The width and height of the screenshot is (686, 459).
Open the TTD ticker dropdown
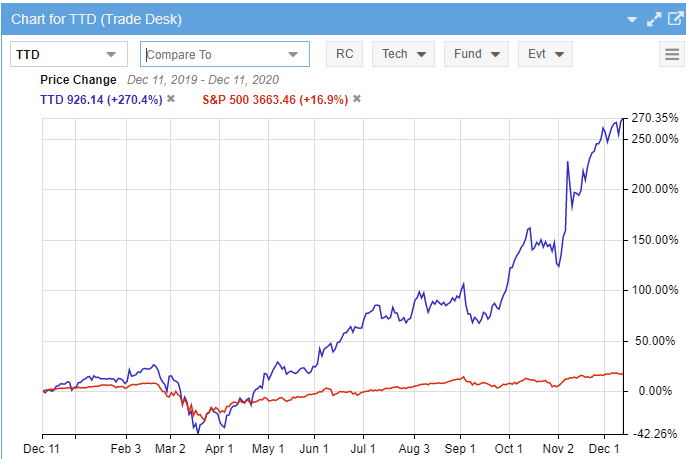[x=69, y=54]
